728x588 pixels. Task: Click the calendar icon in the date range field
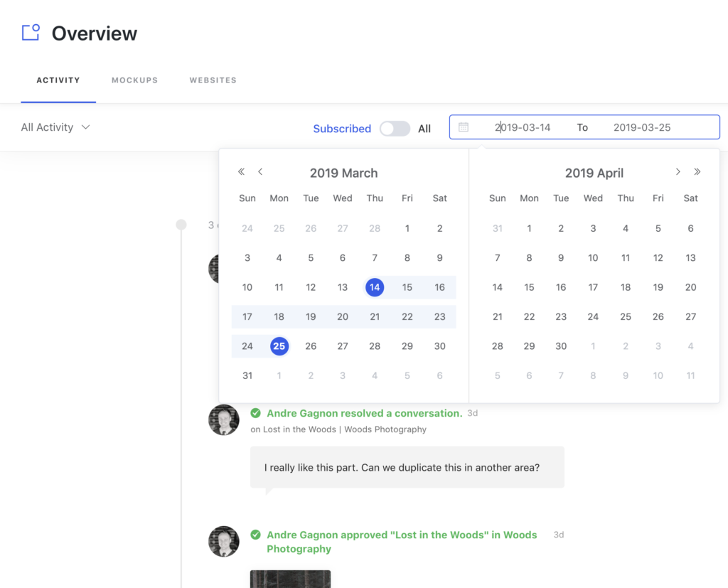click(465, 127)
